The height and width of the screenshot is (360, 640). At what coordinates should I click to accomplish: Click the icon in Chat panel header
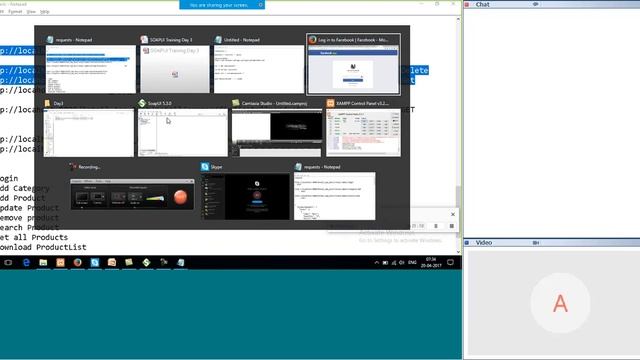pyautogui.click(x=536, y=4)
